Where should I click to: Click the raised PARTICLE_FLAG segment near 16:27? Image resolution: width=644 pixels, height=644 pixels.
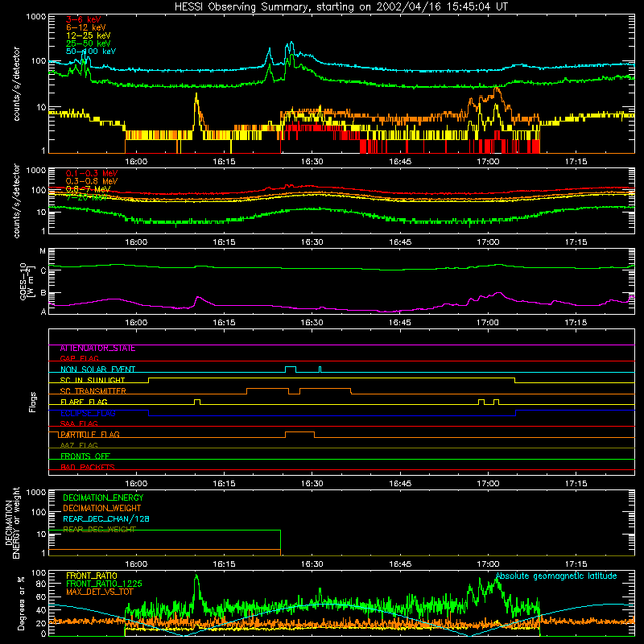299,434
